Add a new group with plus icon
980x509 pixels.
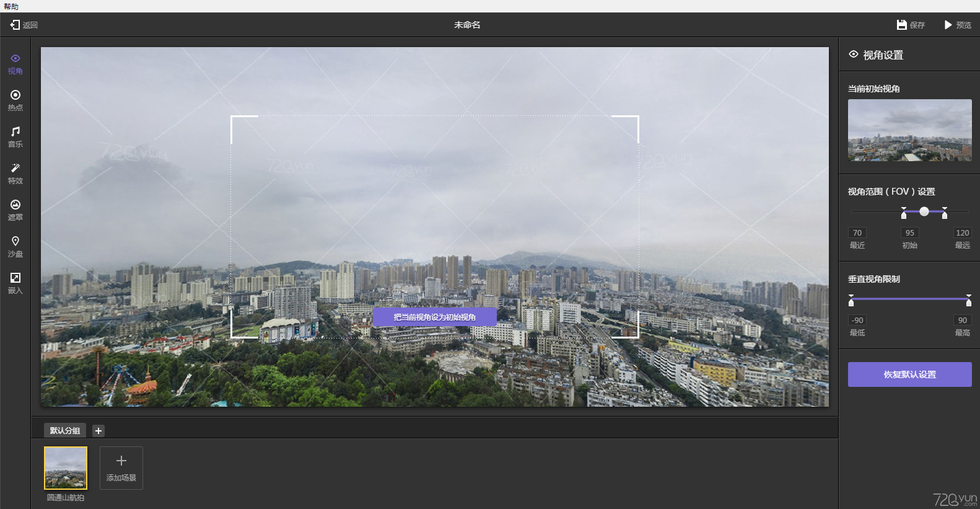(98, 430)
